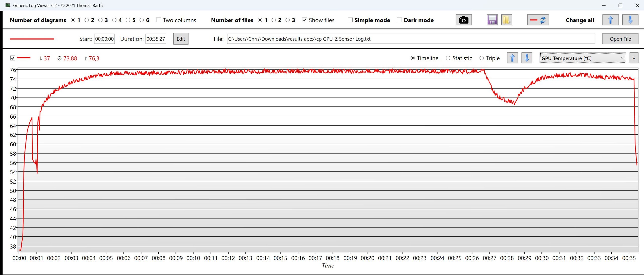Click the diagram up arrow beside Triple
Image resolution: width=644 pixels, height=275 pixels.
[512, 58]
